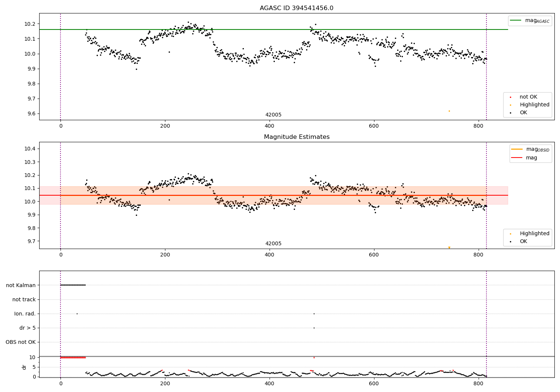Click the red dr marker near x=485

tap(314, 357)
